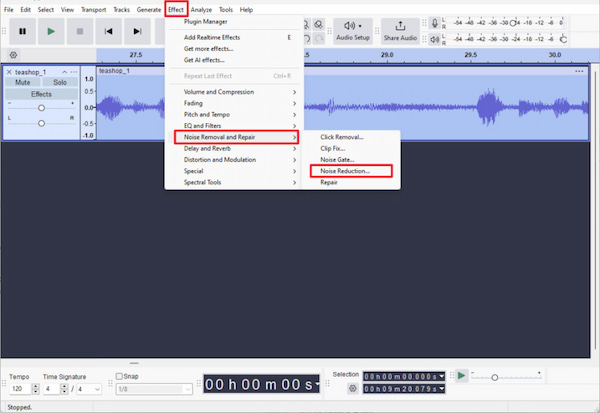Choose Repair effect

click(x=351, y=182)
